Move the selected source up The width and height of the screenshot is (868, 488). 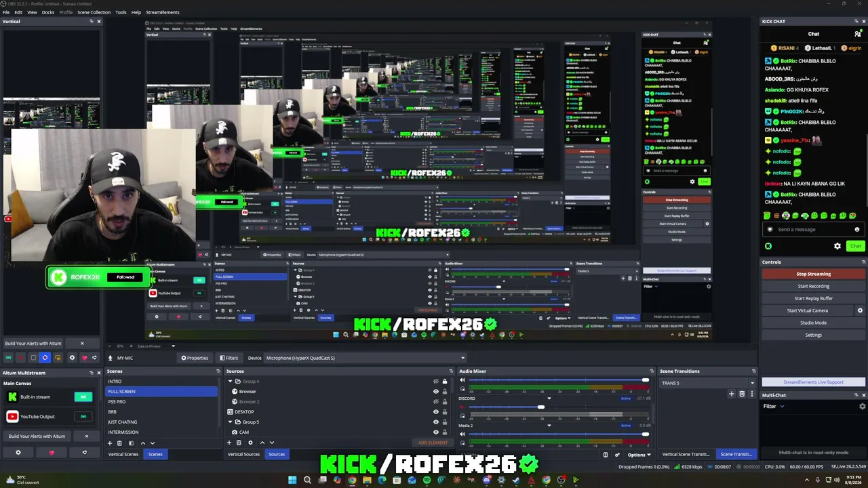[262, 443]
